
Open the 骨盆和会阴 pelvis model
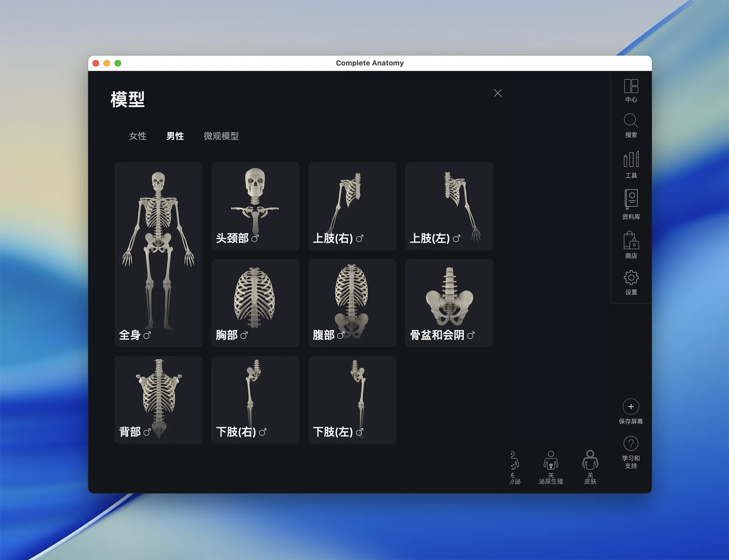[449, 303]
